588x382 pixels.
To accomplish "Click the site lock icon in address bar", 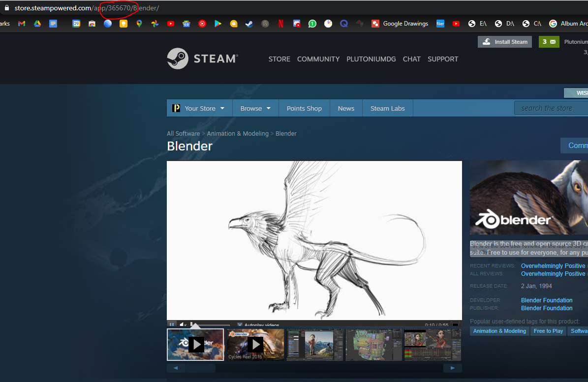I will point(7,8).
